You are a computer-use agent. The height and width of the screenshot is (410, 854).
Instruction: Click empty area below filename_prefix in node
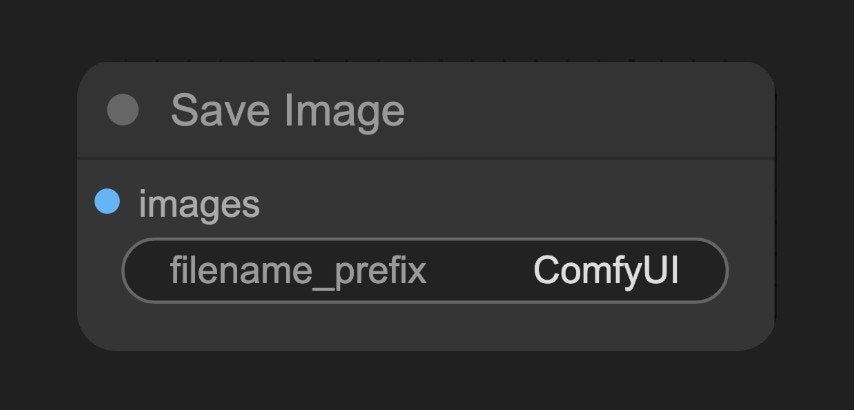coord(425,327)
